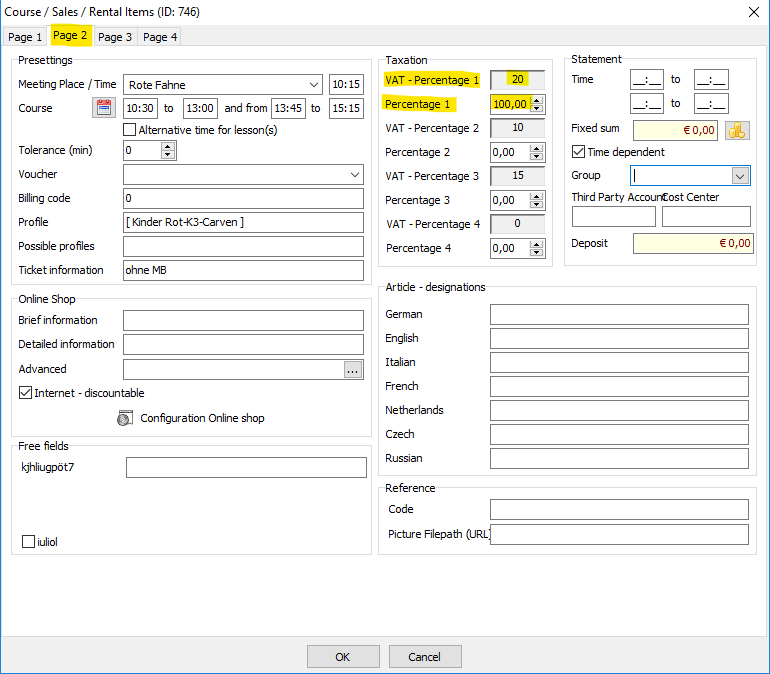This screenshot has width=770, height=674.
Task: Click VAT - Percentage 4 value 0
Action: (518, 224)
